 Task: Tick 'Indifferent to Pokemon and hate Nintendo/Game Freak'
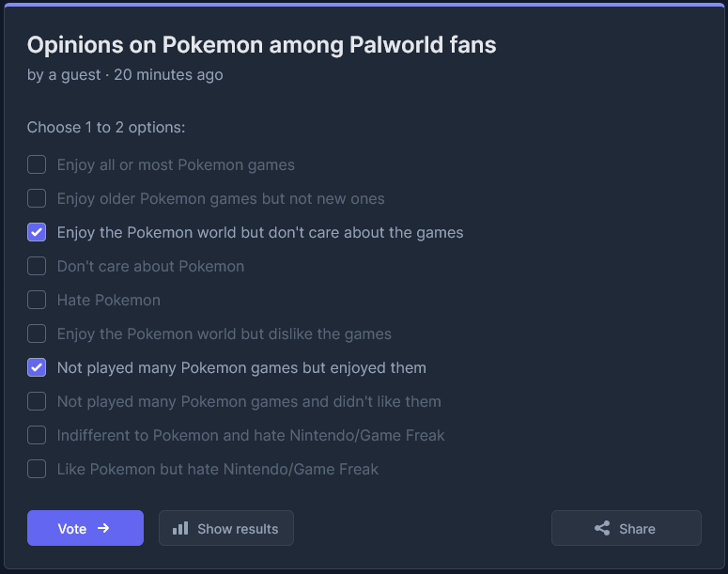(37, 435)
